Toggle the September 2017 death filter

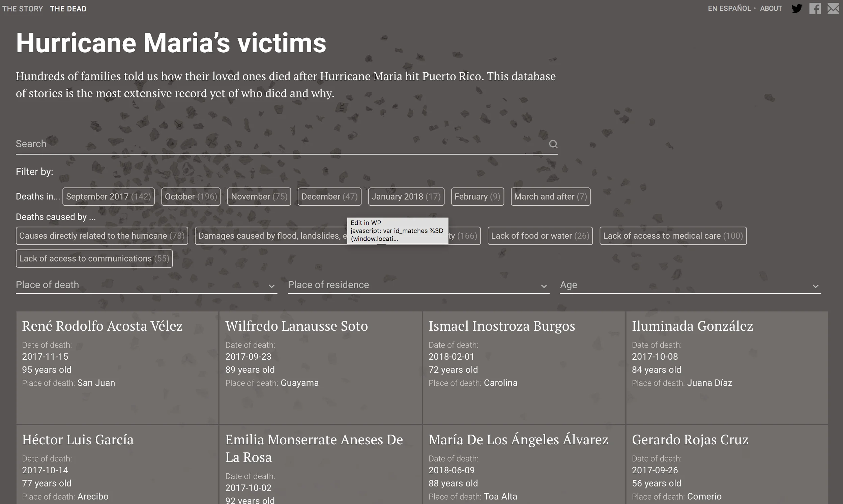click(x=108, y=197)
